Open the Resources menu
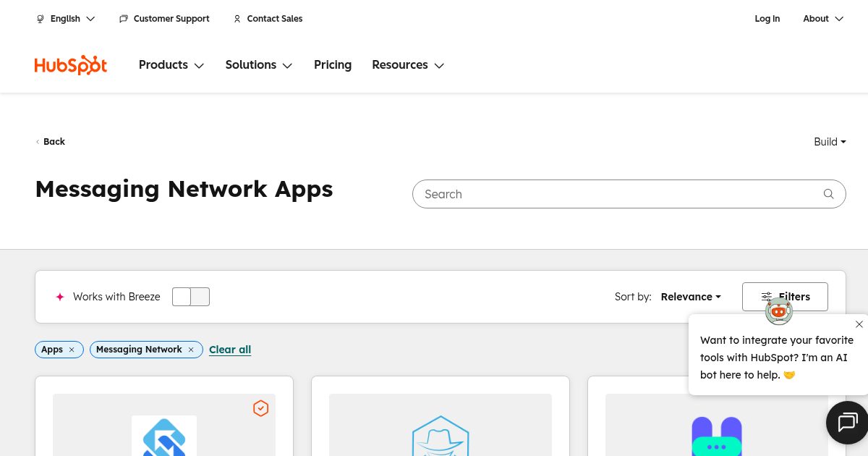868x456 pixels. (408, 65)
